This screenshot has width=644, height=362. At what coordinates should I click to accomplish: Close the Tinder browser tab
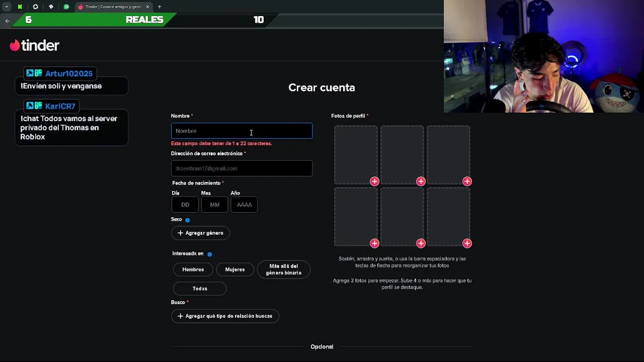[147, 7]
